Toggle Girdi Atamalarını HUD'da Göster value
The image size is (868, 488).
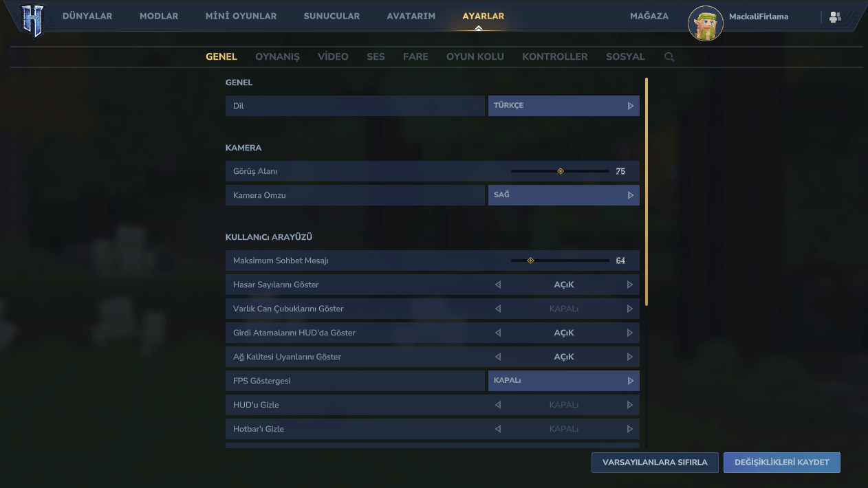[564, 333]
